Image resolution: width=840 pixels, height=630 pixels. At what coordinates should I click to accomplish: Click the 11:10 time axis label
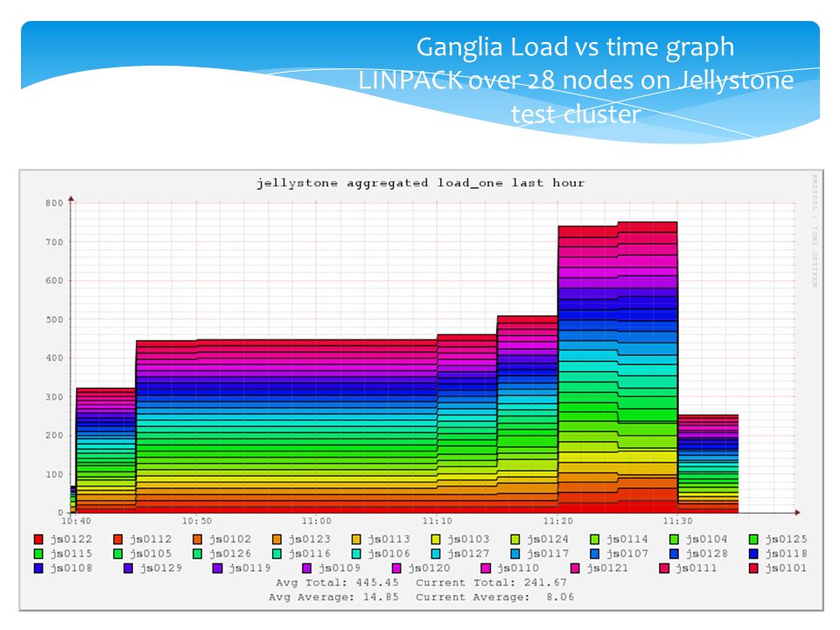point(437,521)
